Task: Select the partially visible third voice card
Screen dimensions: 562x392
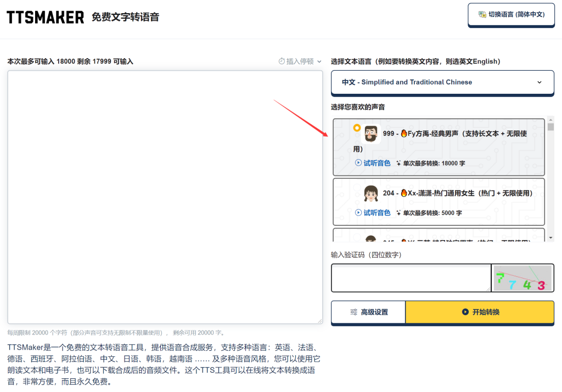Action: [439, 235]
